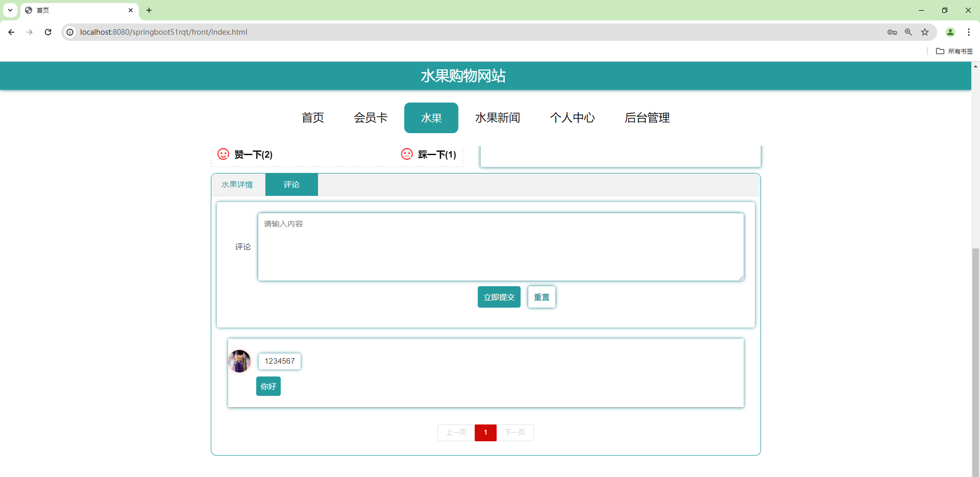
Task: Click the magnifier zoom icon in address bar
Action: tap(909, 32)
